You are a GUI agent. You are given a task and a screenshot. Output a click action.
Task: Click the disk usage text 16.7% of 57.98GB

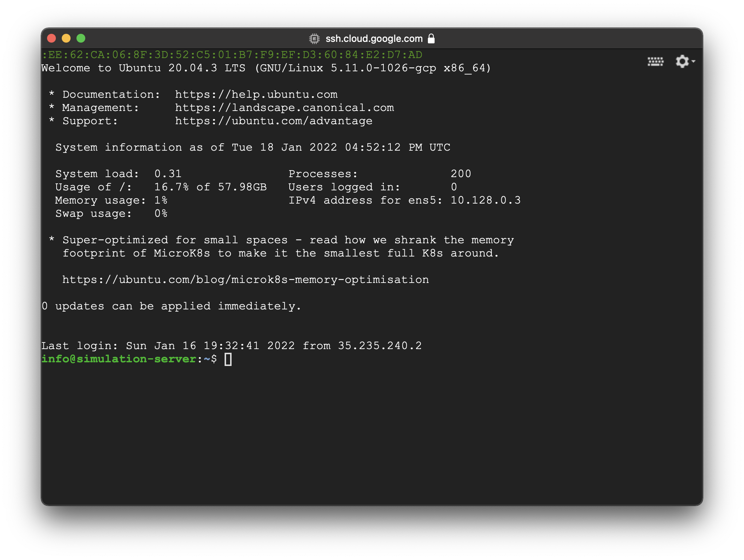click(x=210, y=187)
